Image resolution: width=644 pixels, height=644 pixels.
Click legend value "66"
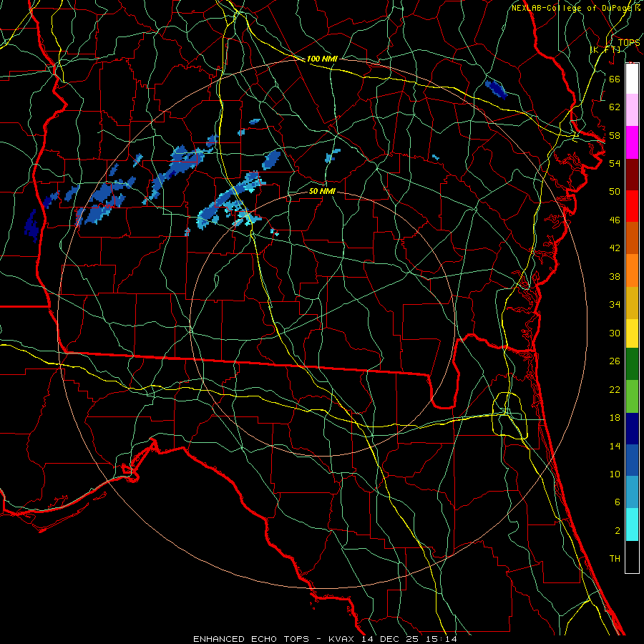[615, 79]
